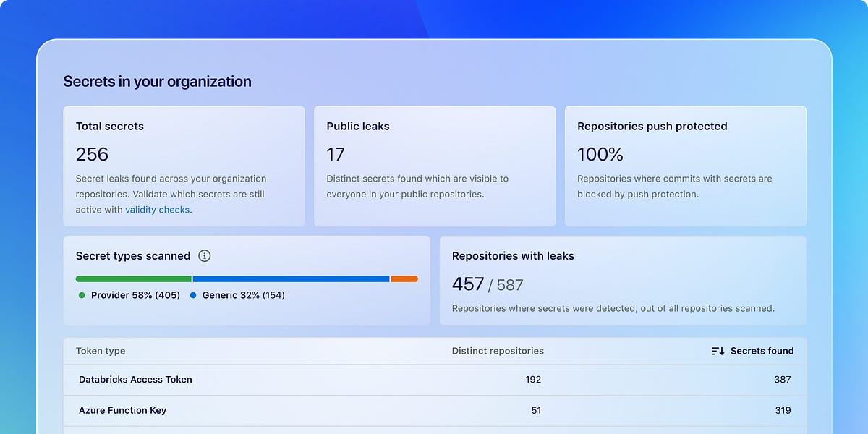Sort by the Secrets found column header
The image size is (868, 434).
click(x=762, y=351)
